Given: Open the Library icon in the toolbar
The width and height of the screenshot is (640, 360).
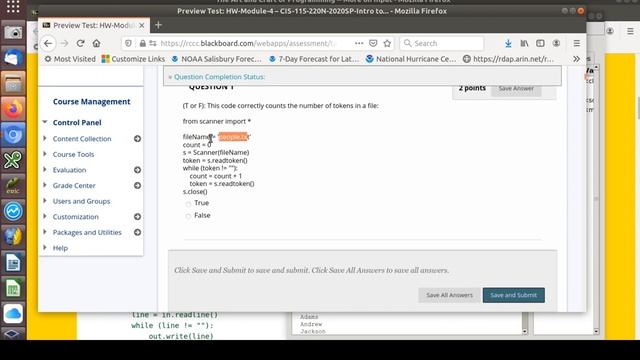Looking at the screenshot, I should click(x=524, y=43).
